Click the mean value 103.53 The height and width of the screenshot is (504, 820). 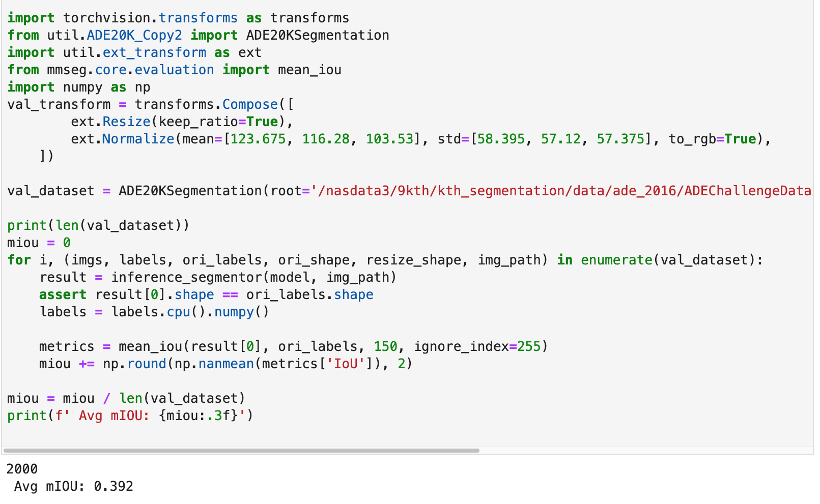(x=389, y=139)
